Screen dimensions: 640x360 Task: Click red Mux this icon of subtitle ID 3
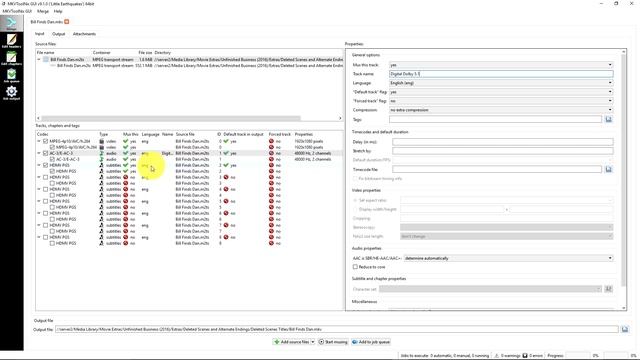coord(126,177)
